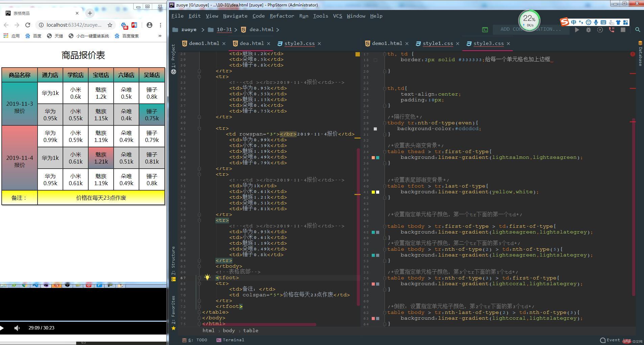Reload the page in Chrome

[28, 25]
